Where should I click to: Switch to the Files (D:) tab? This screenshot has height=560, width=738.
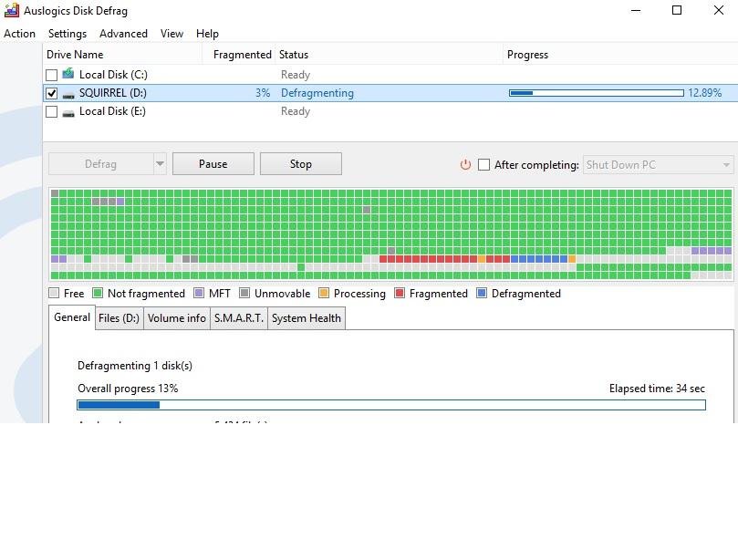(120, 318)
